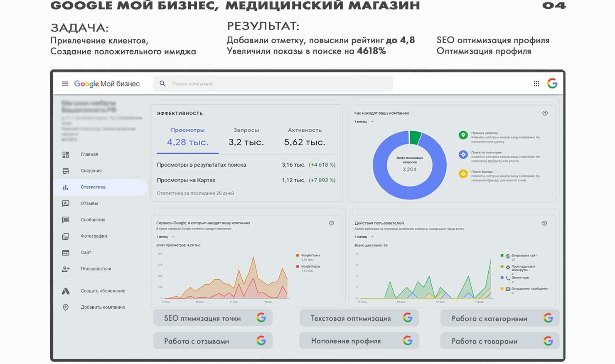Open help for Действия пользователей card
Image resolution: width=615 pixels, height=364 pixels.
544,223
